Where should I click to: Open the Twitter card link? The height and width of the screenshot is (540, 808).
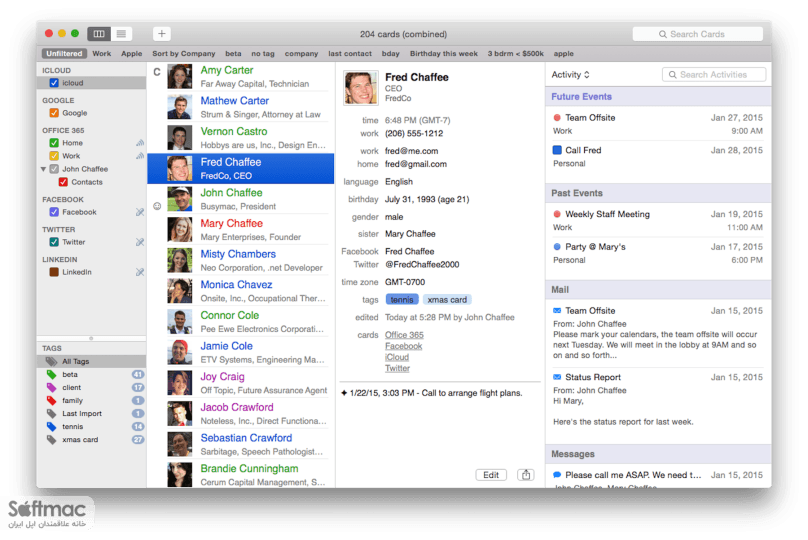397,368
